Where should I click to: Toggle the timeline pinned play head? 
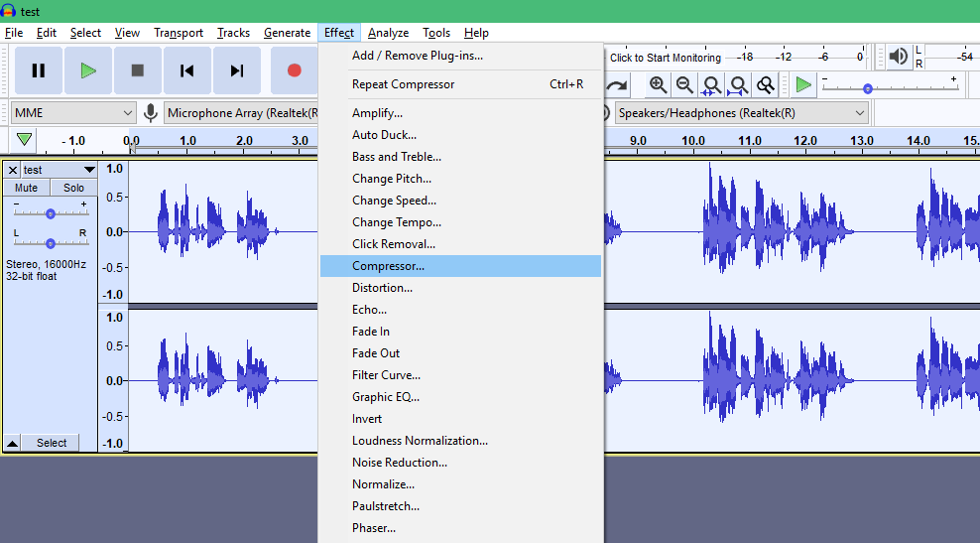coord(24,140)
